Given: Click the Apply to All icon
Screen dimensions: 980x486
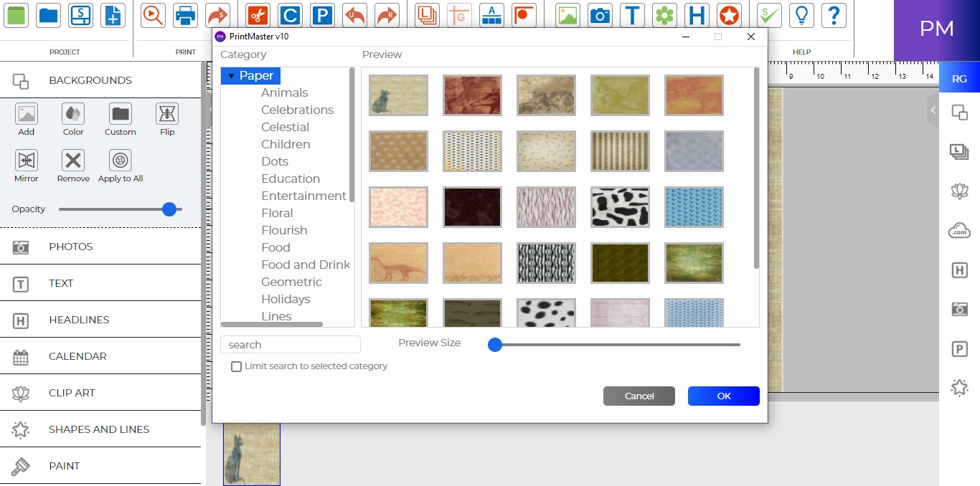Looking at the screenshot, I should 121,161.
